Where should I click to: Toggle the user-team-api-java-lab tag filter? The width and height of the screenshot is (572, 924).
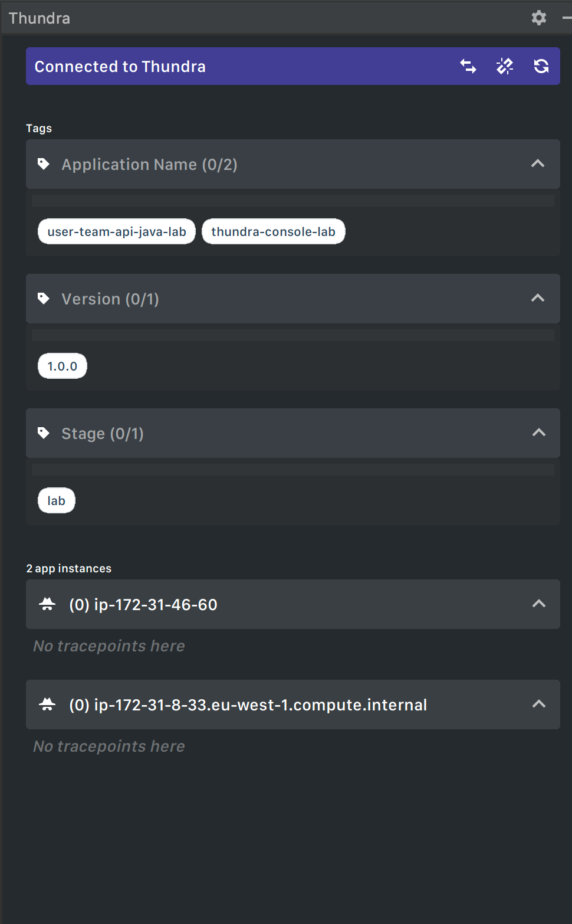point(117,231)
